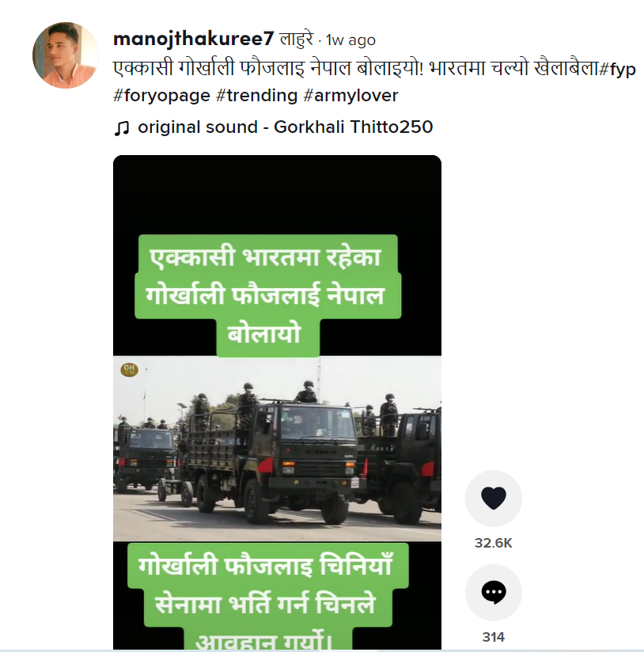The height and width of the screenshot is (652, 644).
Task: Like the video with the heart icon
Action: [493, 498]
